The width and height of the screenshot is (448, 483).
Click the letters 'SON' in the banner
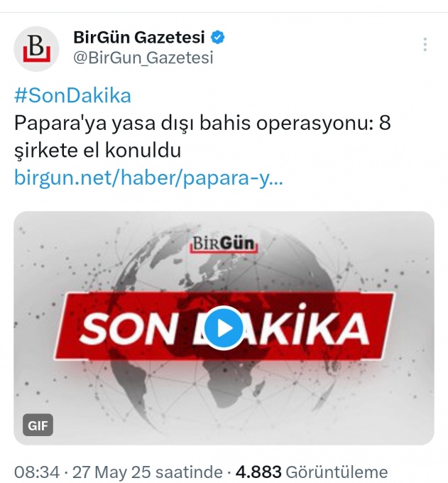click(129, 328)
